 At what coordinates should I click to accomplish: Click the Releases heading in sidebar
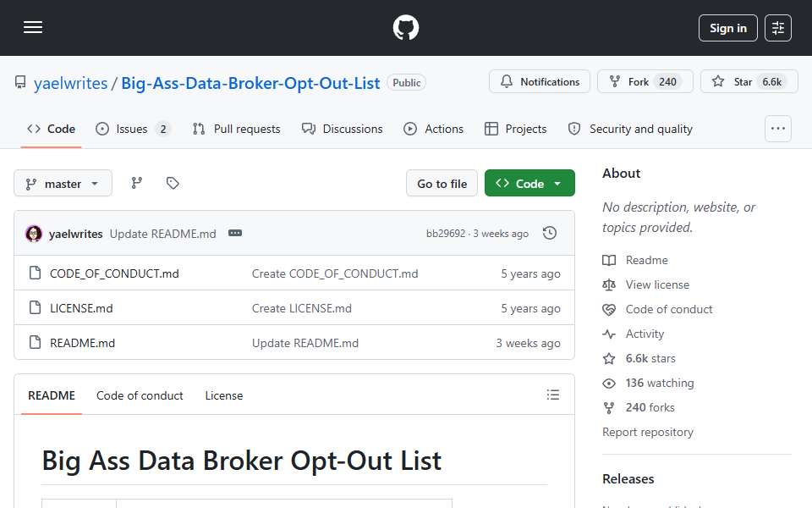pyautogui.click(x=628, y=479)
